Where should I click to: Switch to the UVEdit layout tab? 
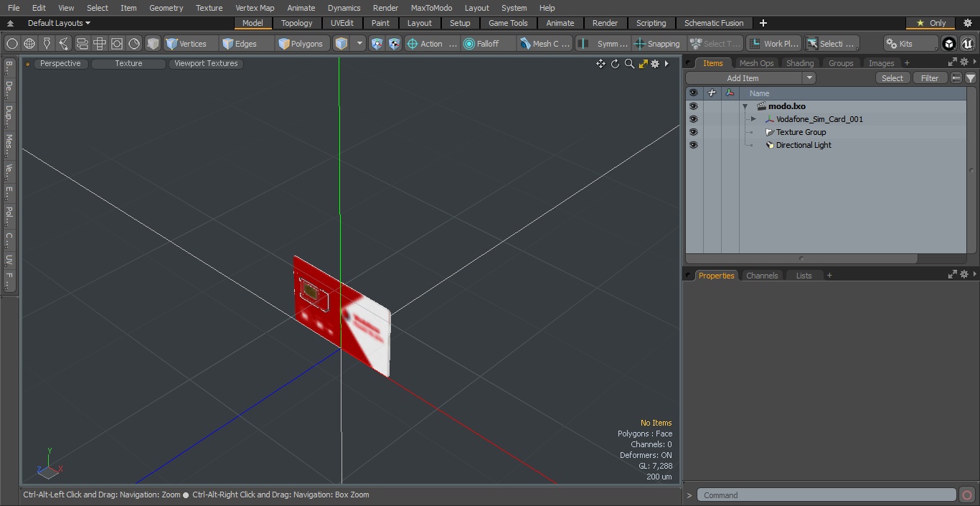click(342, 23)
